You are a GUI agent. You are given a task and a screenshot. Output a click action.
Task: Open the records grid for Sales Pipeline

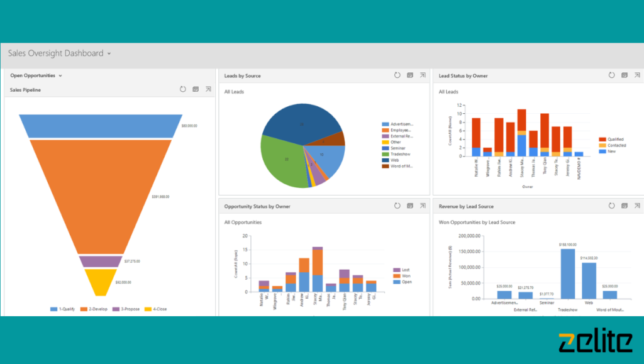[196, 89]
